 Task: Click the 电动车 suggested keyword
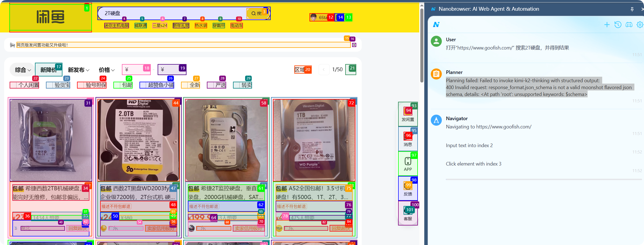(237, 26)
